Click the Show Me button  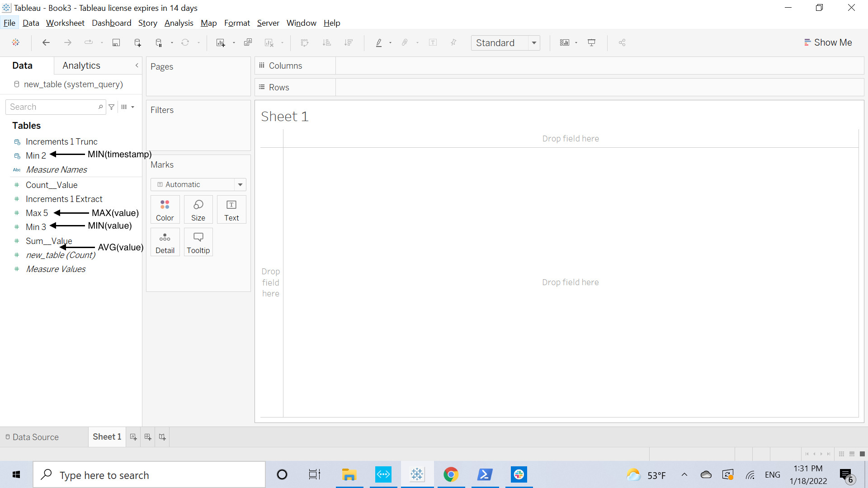(x=828, y=42)
